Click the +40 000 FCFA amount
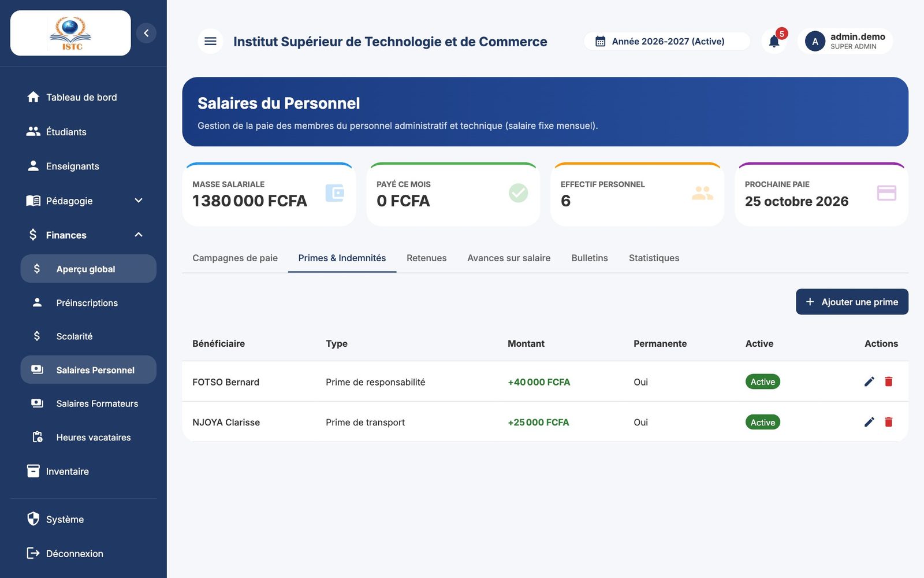Screen dimensions: 924x578 tap(539, 382)
